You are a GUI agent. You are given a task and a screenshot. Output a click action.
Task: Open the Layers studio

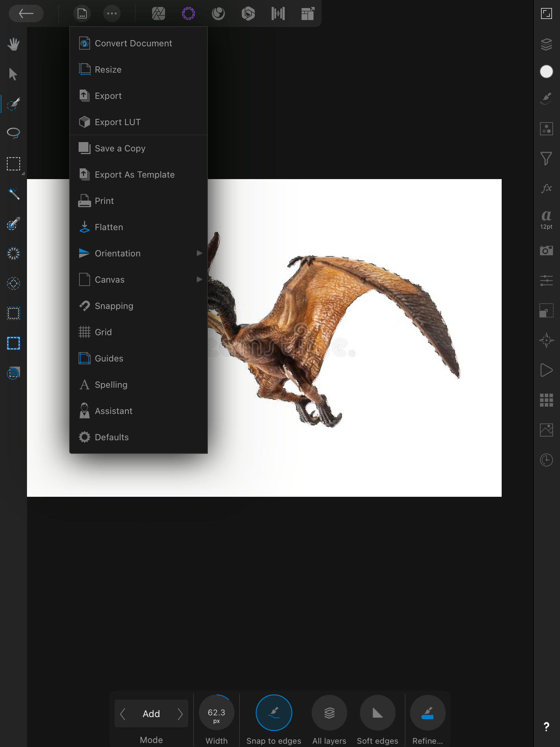click(547, 44)
